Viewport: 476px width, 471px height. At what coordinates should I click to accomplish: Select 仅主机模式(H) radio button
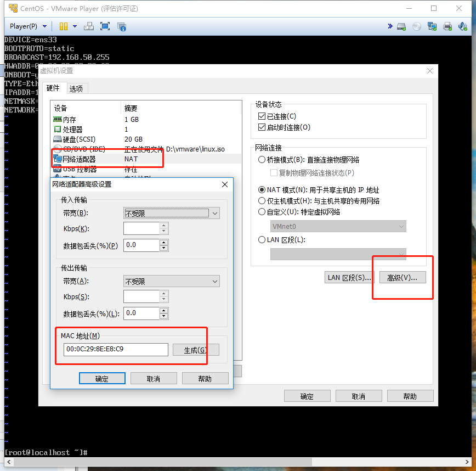[x=262, y=200]
